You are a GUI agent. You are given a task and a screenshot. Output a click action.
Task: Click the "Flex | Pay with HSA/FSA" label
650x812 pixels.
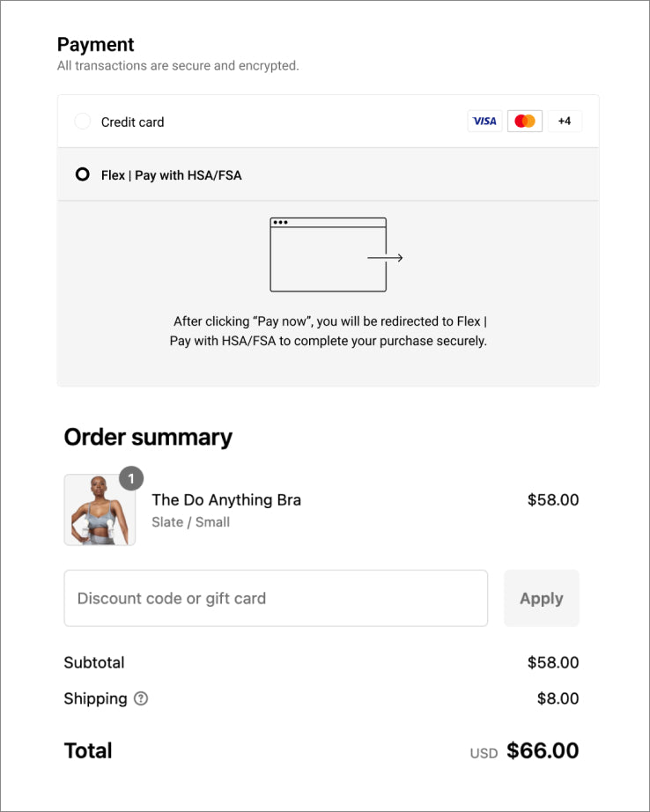[171, 175]
